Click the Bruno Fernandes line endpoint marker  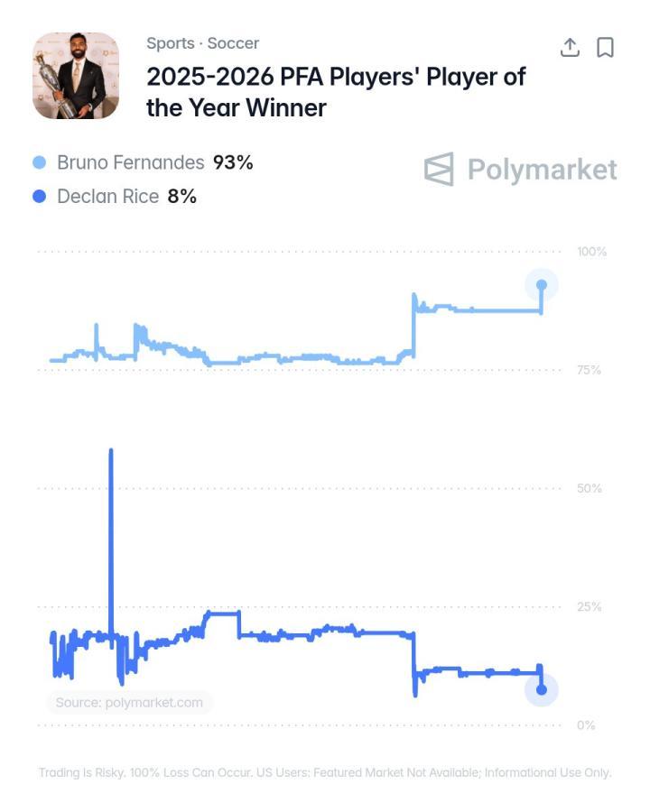pyautogui.click(x=541, y=285)
